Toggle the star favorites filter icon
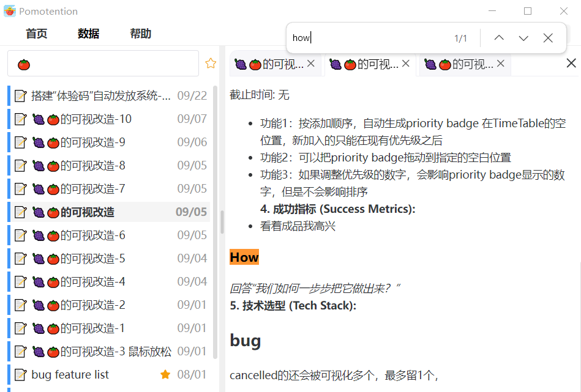 211,64
